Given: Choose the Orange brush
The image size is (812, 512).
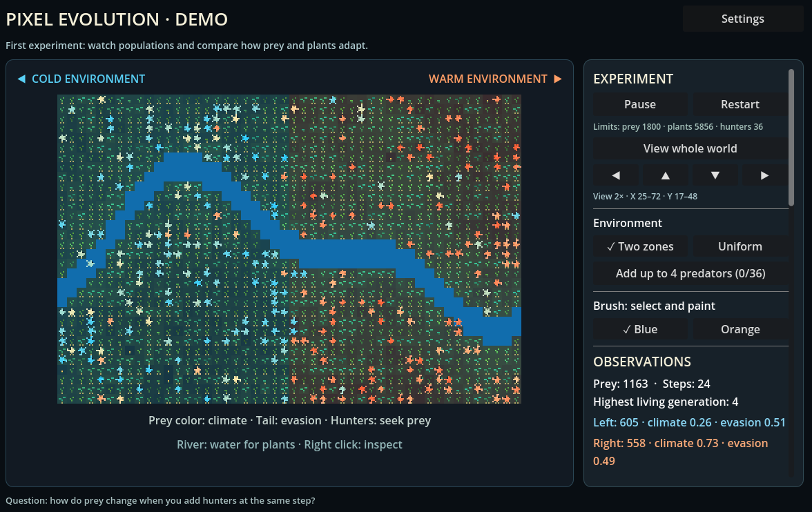Looking at the screenshot, I should [740, 329].
